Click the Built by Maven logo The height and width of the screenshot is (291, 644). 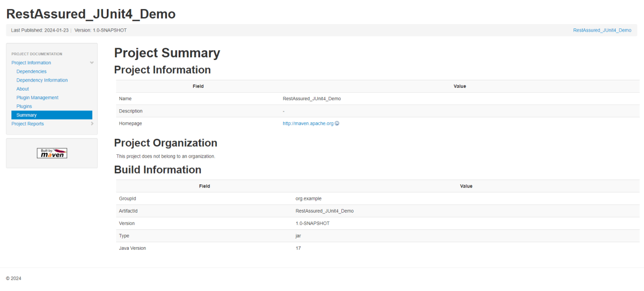point(52,153)
